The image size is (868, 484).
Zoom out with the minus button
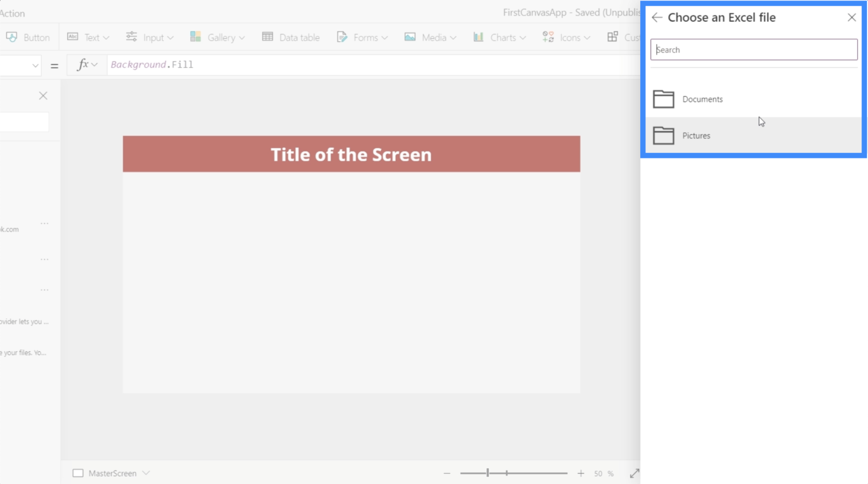[x=447, y=473]
